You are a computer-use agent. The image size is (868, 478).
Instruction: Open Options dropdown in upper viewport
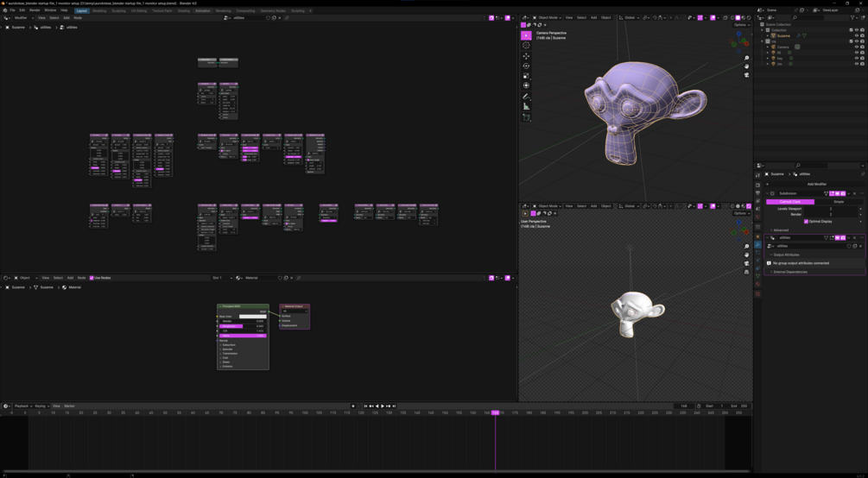coord(742,25)
